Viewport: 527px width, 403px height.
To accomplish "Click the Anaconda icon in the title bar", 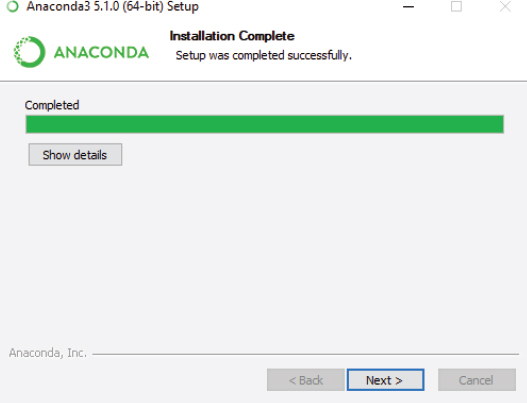I will 12,6.
